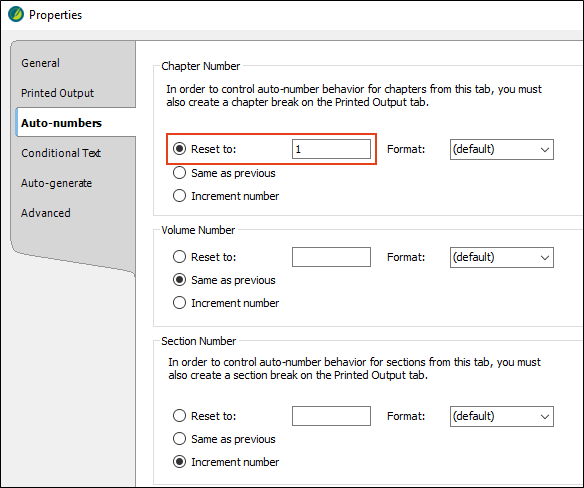Viewport: 584px width, 488px height.
Task: Click the Chapter Number reset value field
Action: (331, 149)
